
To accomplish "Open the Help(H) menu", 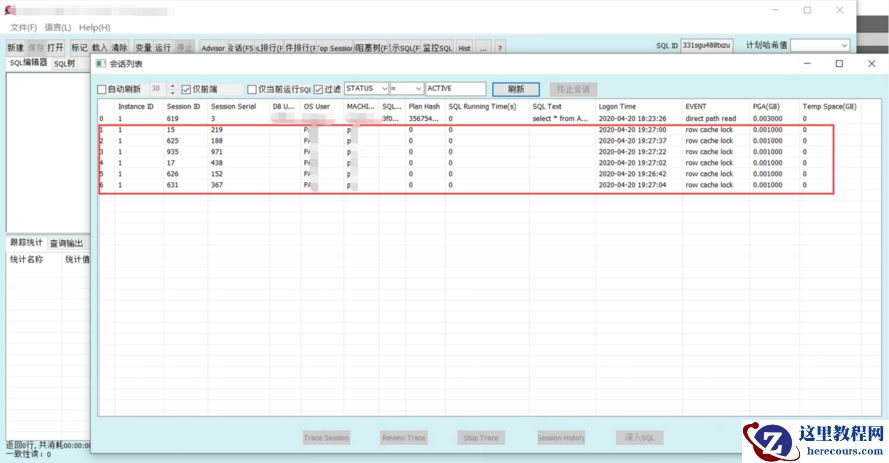I will click(95, 27).
